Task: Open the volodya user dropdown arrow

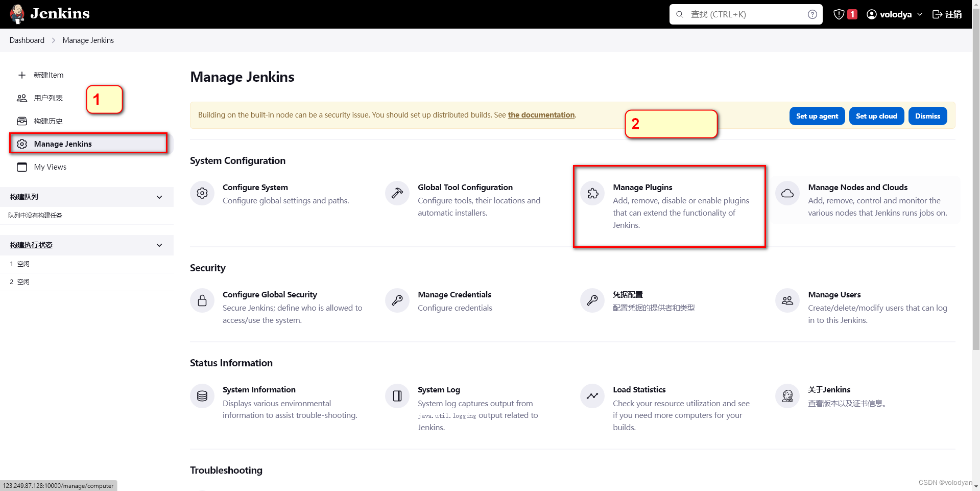Action: pyautogui.click(x=920, y=14)
